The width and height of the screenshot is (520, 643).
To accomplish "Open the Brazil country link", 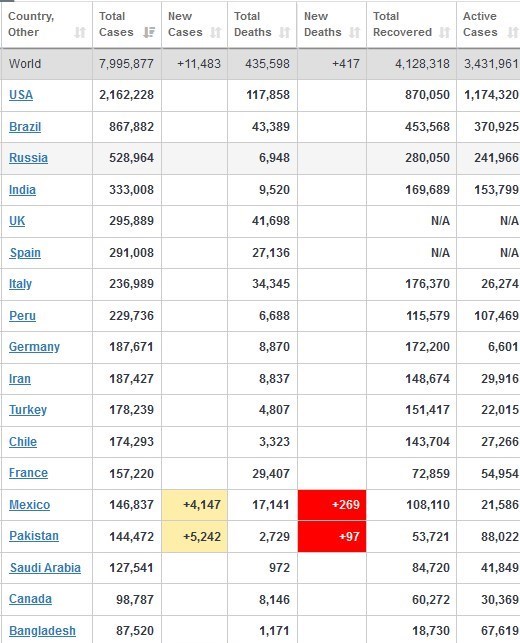I will pyautogui.click(x=25, y=127).
